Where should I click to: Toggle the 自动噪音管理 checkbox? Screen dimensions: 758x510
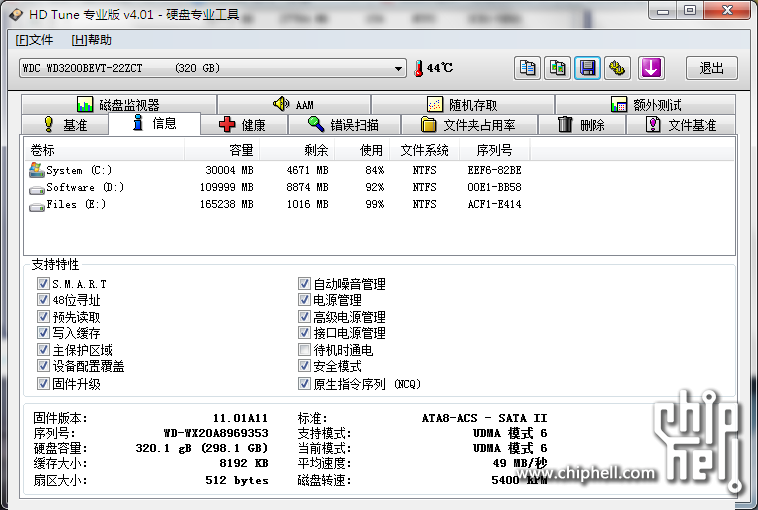(304, 284)
